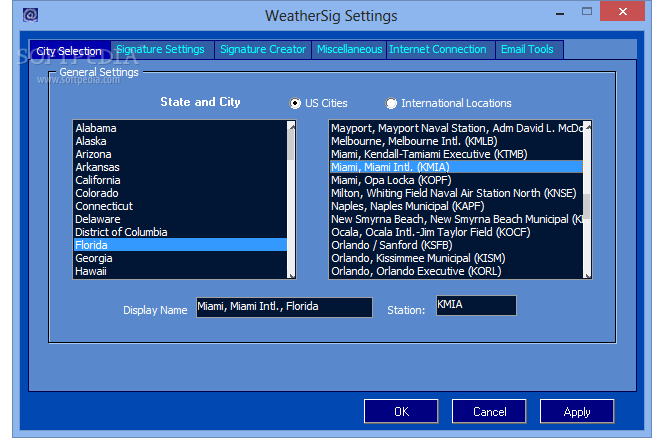Click the state list scroll up arrow
This screenshot has height=438, width=652.
tap(291, 127)
